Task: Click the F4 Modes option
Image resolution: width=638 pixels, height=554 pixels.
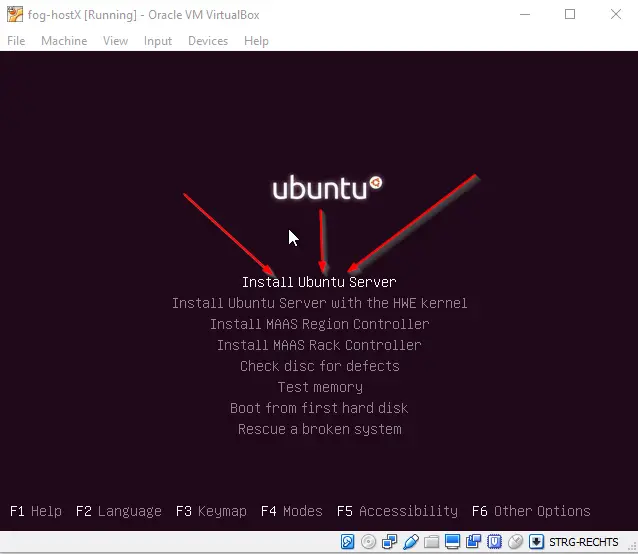Action: coord(292,511)
